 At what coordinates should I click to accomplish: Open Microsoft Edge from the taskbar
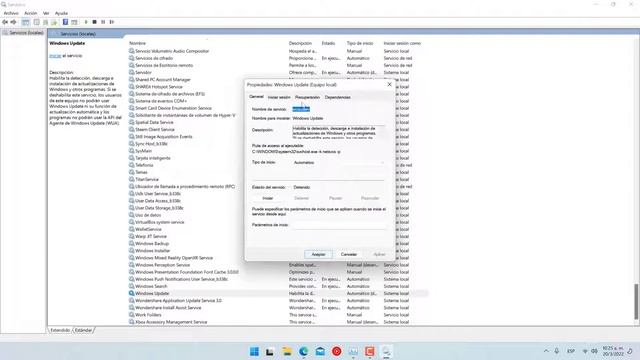tap(303, 351)
